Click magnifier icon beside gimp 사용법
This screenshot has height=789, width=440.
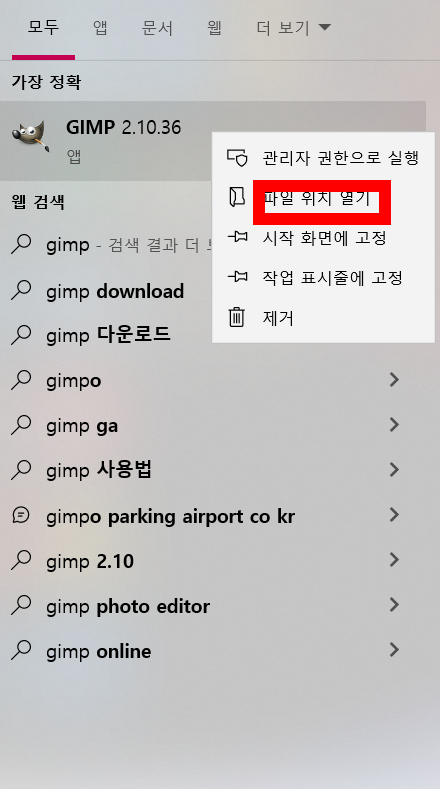21,469
